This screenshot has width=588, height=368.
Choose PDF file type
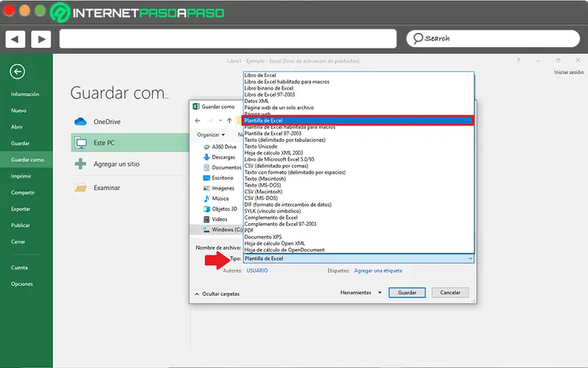[359, 230]
